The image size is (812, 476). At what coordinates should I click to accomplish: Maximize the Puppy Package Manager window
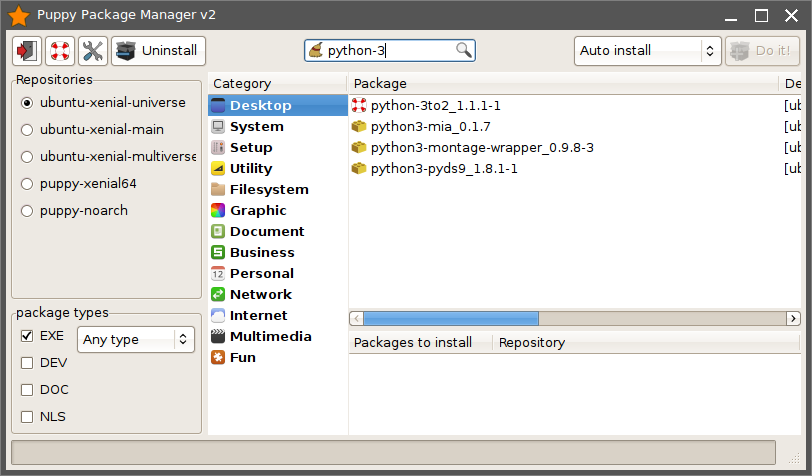tap(761, 16)
